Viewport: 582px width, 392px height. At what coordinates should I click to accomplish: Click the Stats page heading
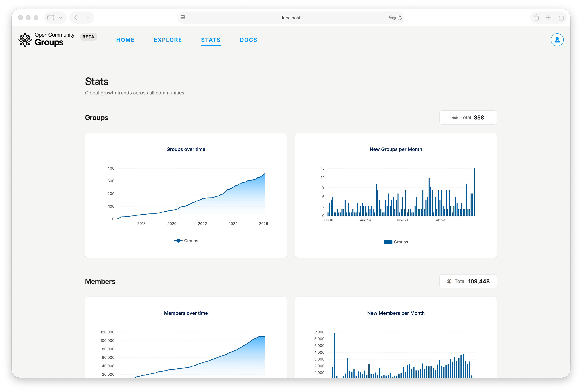point(97,82)
